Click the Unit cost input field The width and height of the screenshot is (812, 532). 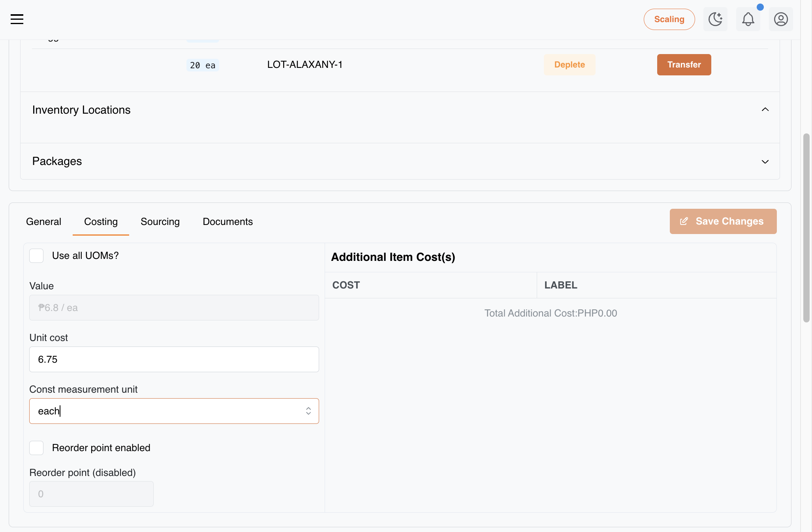[174, 360]
